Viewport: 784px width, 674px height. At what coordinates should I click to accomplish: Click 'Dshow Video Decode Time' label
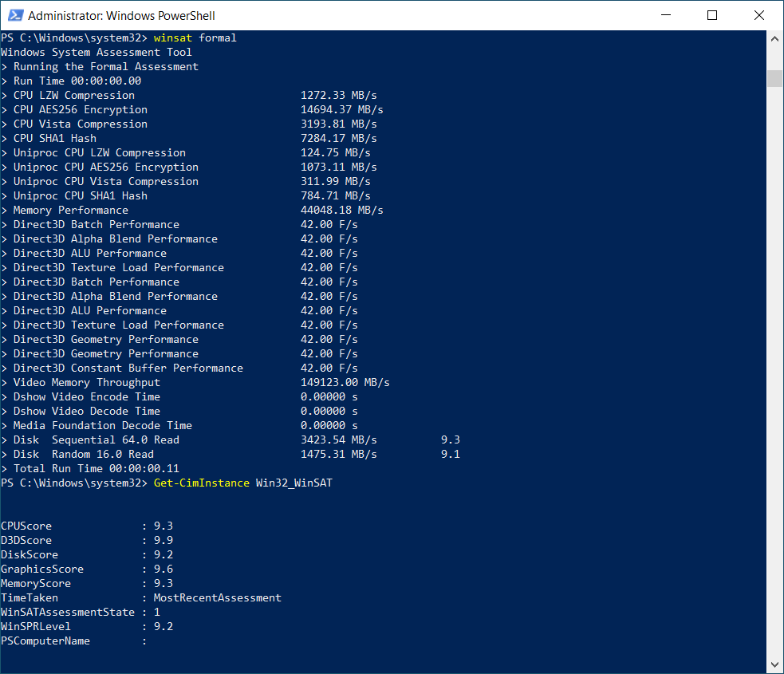86,412
